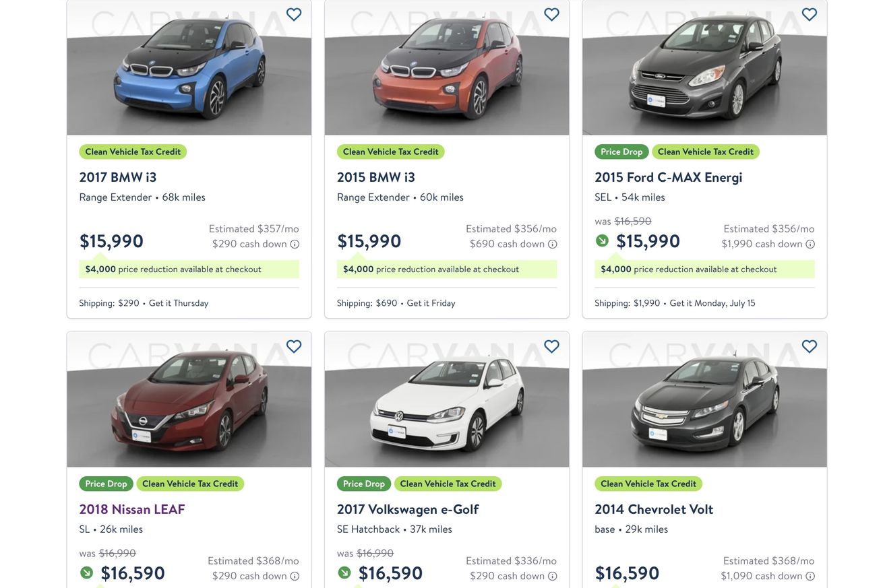Viewport: 883px width, 588px height.
Task: Save the 2017 Volkswagen e-Golf to favorites
Action: (551, 346)
